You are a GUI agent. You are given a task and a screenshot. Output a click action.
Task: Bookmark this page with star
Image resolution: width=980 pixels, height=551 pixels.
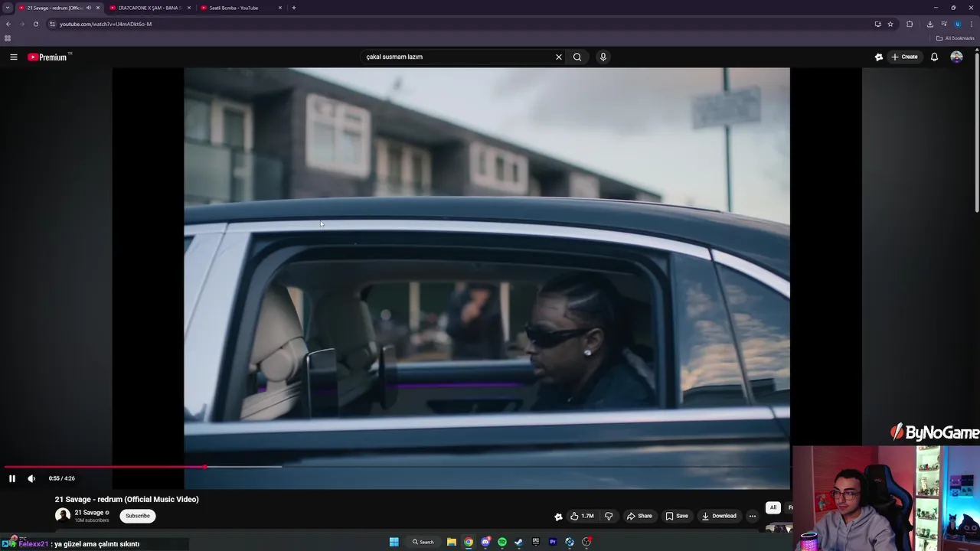890,24
